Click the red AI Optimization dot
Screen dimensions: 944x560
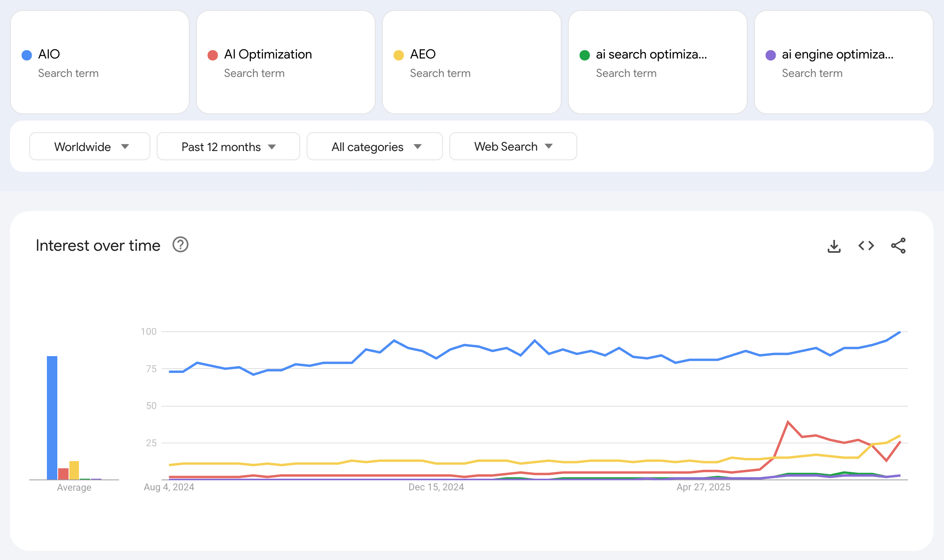point(213,55)
